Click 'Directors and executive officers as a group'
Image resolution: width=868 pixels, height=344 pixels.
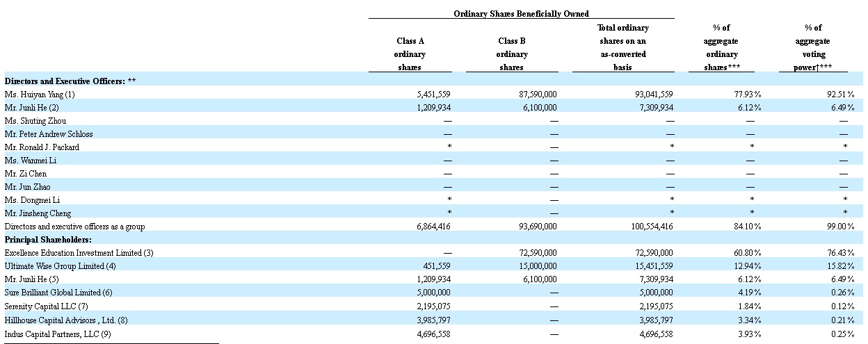click(x=74, y=227)
